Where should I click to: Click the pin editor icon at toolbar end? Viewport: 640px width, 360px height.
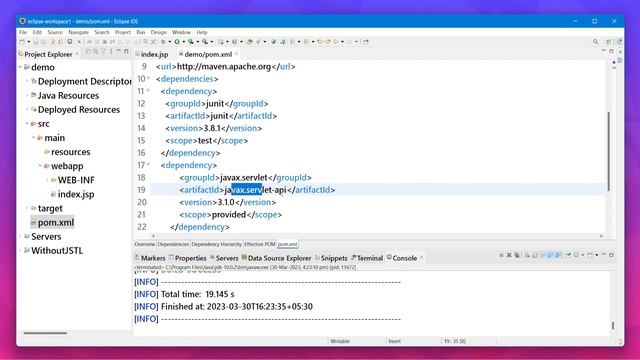click(366, 42)
